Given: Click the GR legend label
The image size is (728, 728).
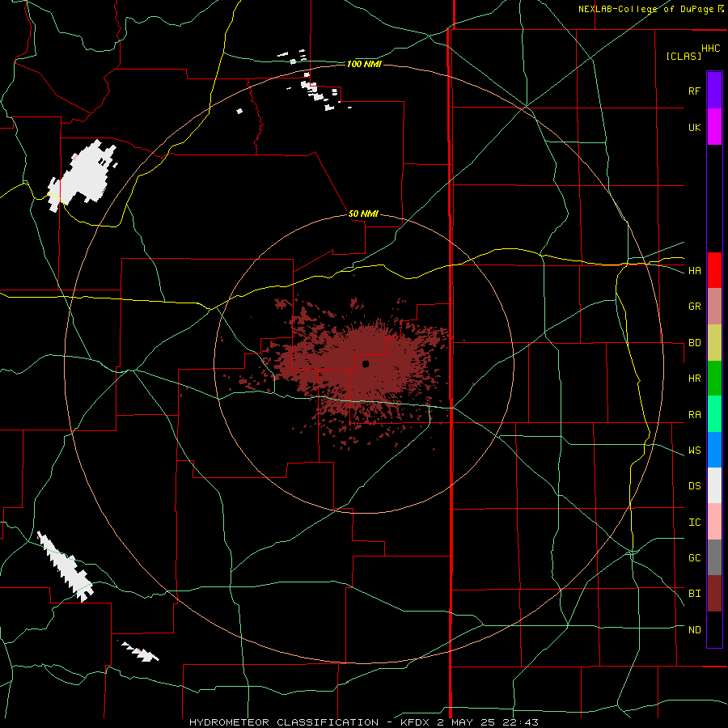Looking at the screenshot, I should coord(694,307).
